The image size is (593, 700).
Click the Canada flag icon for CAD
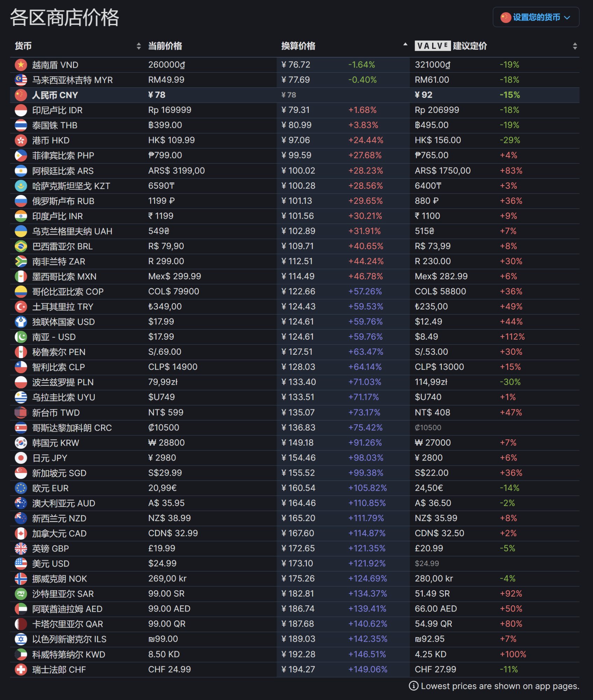(x=21, y=533)
